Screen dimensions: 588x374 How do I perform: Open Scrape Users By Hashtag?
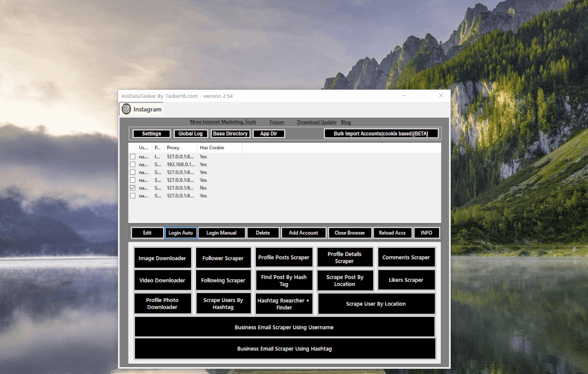click(223, 303)
